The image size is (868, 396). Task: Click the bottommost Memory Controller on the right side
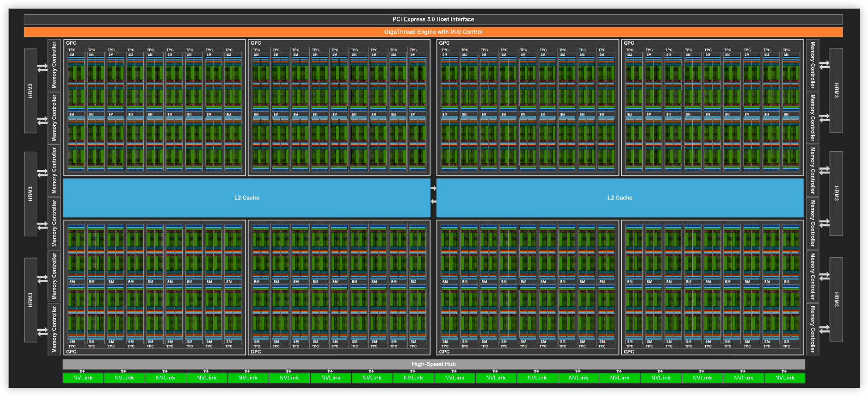click(813, 329)
